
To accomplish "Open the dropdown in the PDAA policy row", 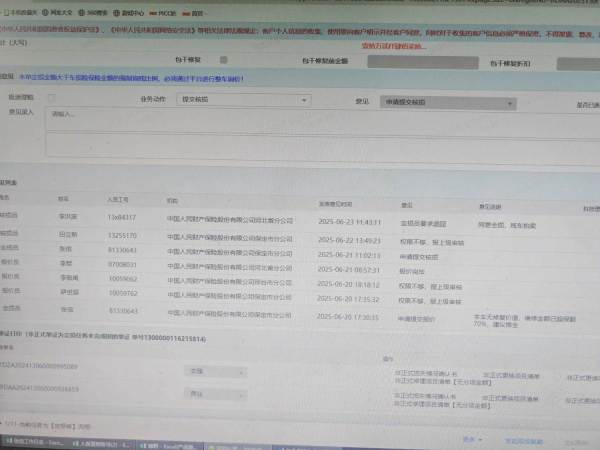I will [x=216, y=394].
